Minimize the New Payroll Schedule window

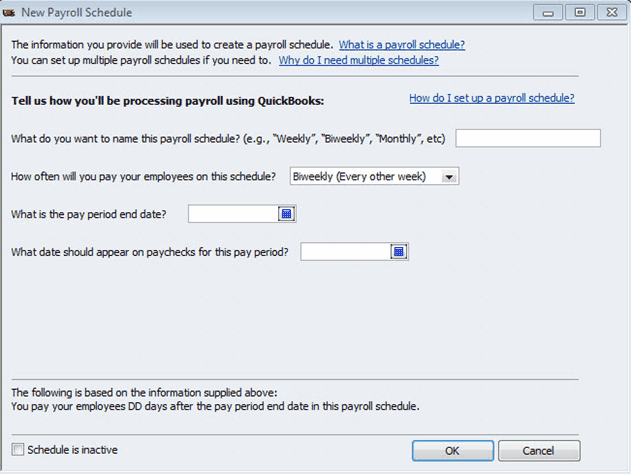tap(548, 13)
